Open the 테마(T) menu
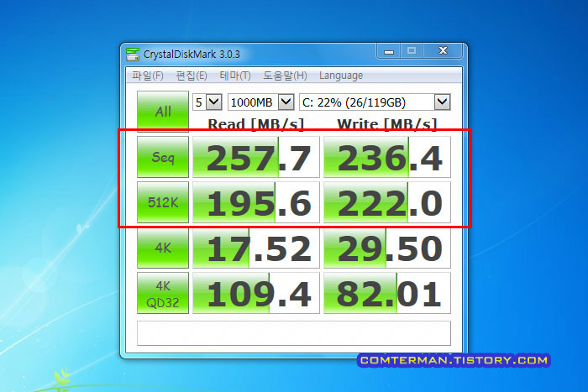This screenshot has width=588, height=392. [235, 76]
